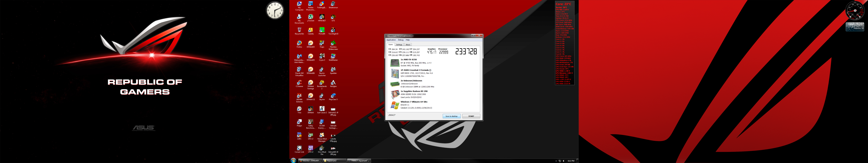Open the catzilla 576p.jpg file
Image resolution: width=868 pixels, height=163 pixels.
point(333,138)
